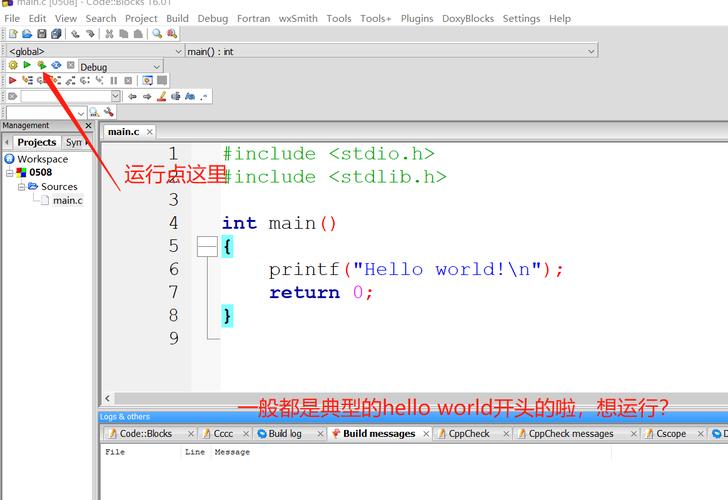Pause the debugger with break icon
Image resolution: width=728 pixels, height=500 pixels.
point(114,80)
